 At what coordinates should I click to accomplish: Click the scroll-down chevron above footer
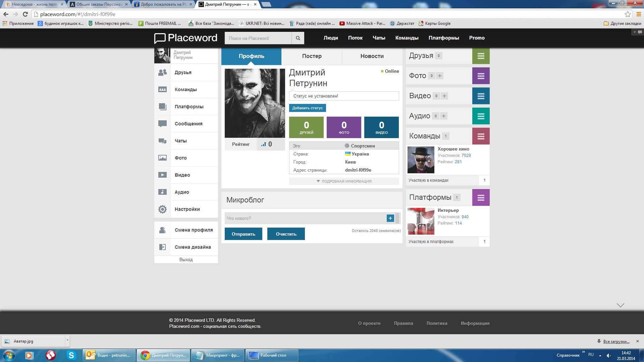621,305
